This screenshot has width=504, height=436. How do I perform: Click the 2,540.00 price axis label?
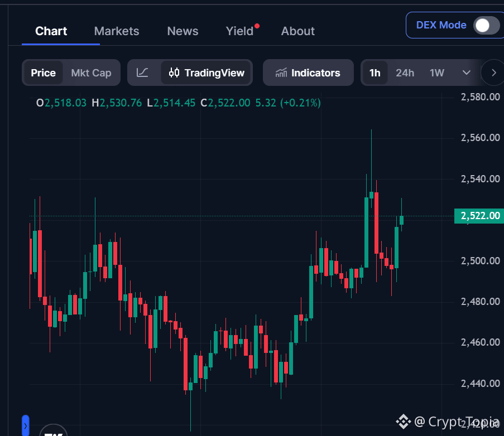[x=480, y=179]
